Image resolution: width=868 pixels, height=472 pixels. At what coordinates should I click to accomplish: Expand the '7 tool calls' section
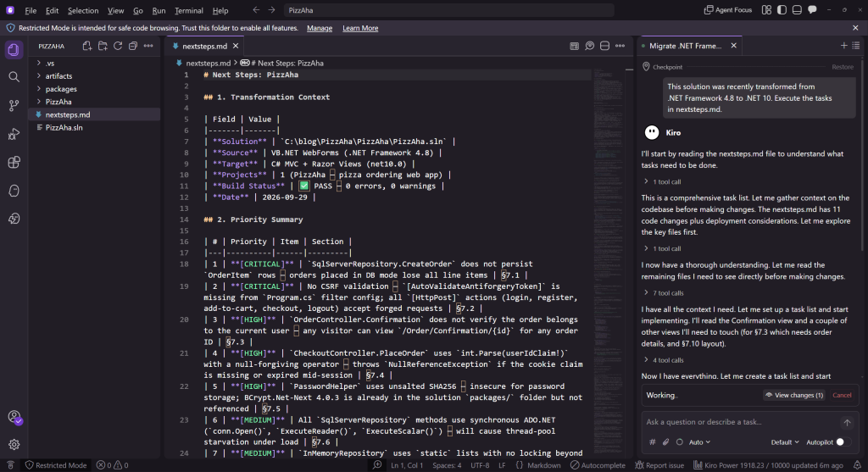664,292
